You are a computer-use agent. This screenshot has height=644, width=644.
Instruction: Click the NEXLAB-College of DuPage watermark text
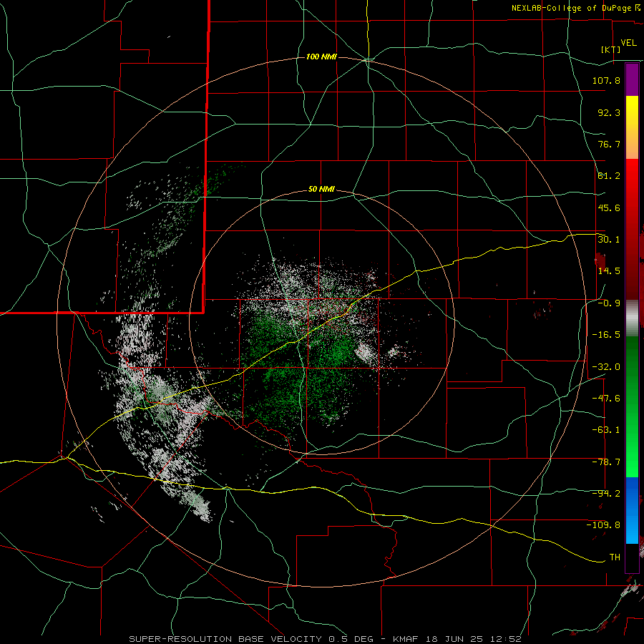(x=576, y=8)
